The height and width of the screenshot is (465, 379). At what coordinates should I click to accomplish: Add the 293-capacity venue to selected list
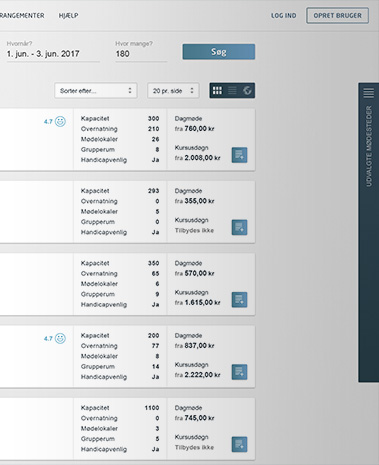pos(239,227)
